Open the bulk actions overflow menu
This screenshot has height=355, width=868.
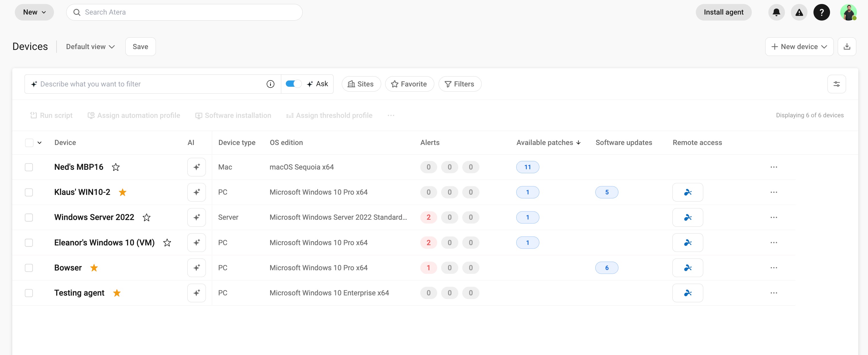click(391, 116)
